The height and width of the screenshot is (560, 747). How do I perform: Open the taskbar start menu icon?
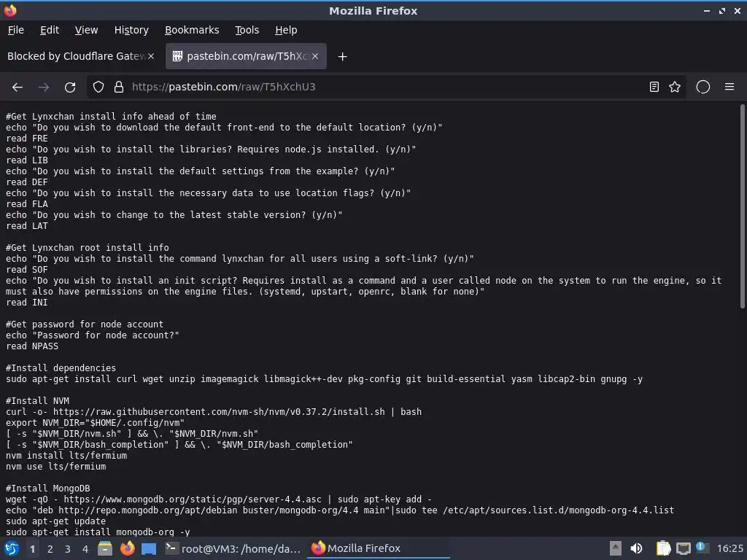click(11, 548)
